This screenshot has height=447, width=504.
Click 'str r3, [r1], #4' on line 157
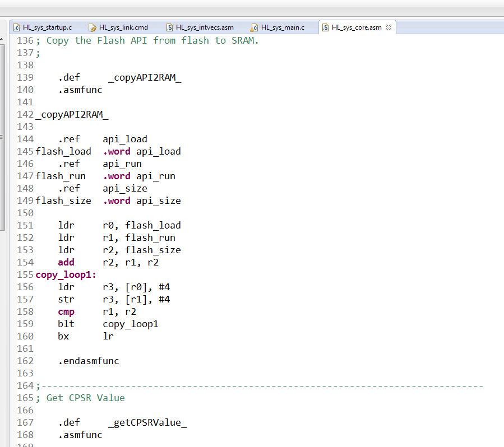click(x=114, y=300)
